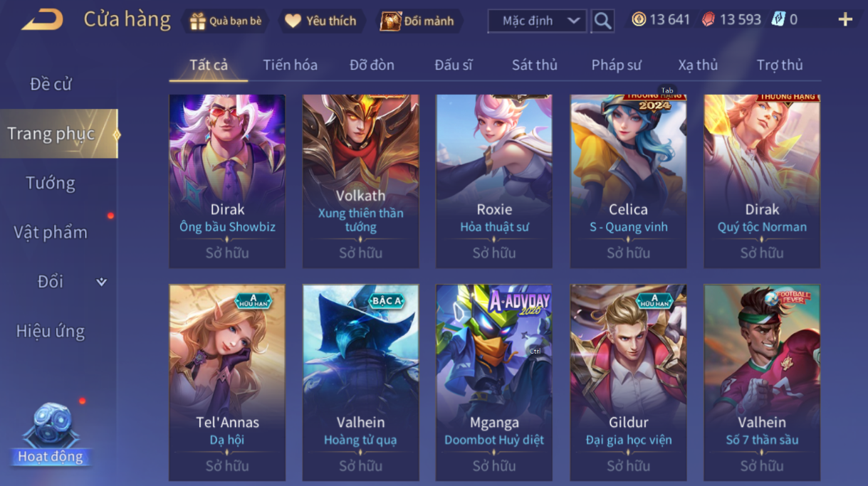
Task: Tap the red ruby currency icon
Action: point(708,20)
